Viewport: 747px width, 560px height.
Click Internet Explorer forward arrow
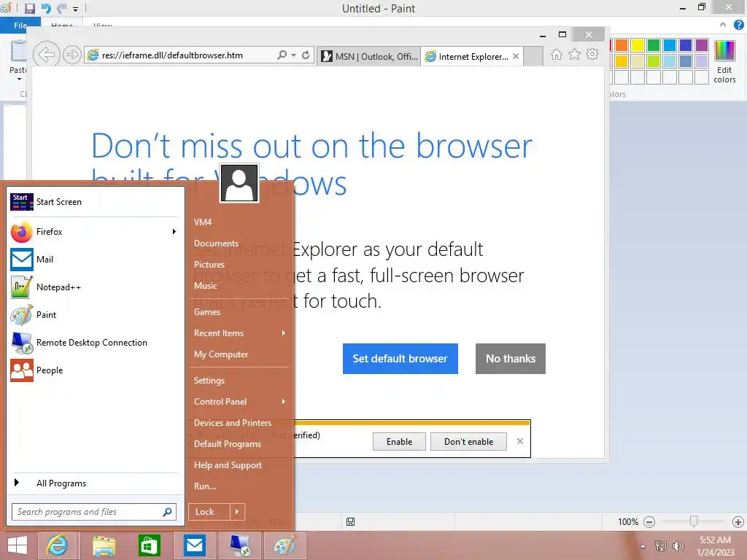72,55
